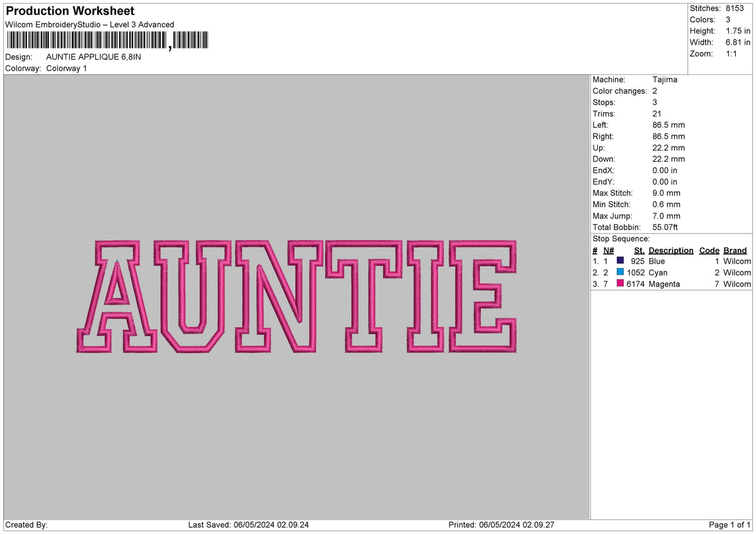Image resolution: width=756 pixels, height=534 pixels.
Task: Click the Blue thread color swatch
Action: (621, 261)
